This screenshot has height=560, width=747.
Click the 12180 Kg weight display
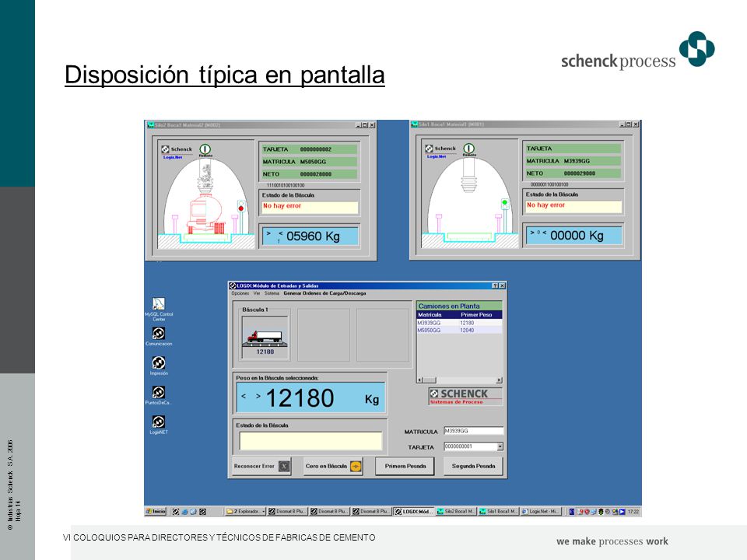pyautogui.click(x=310, y=397)
